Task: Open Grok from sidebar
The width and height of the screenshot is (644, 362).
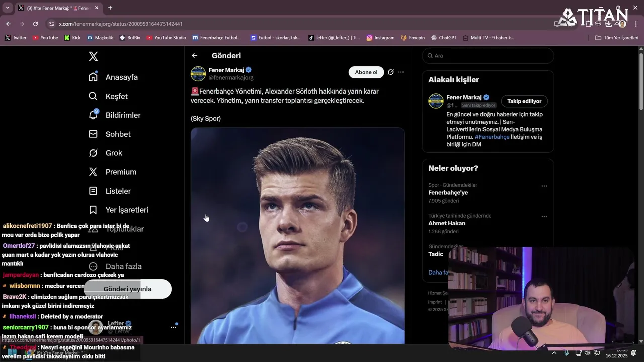Action: click(x=114, y=153)
